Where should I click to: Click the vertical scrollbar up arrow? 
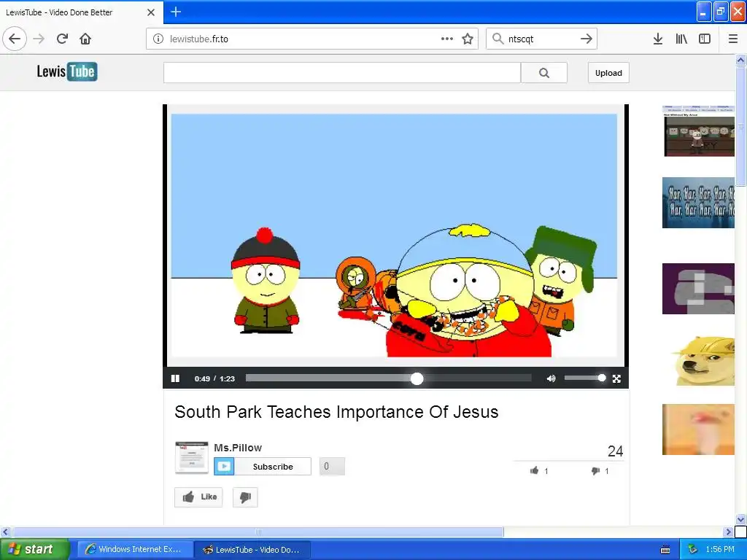click(741, 60)
